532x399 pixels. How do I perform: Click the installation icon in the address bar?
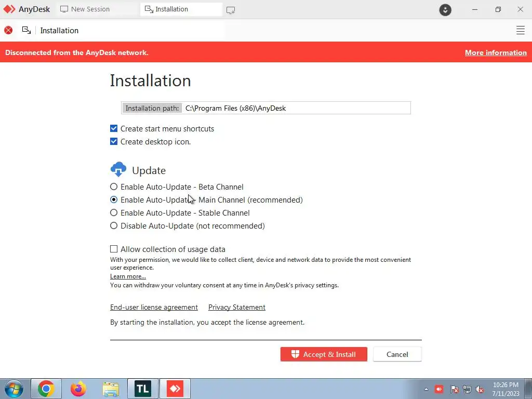[x=26, y=30]
